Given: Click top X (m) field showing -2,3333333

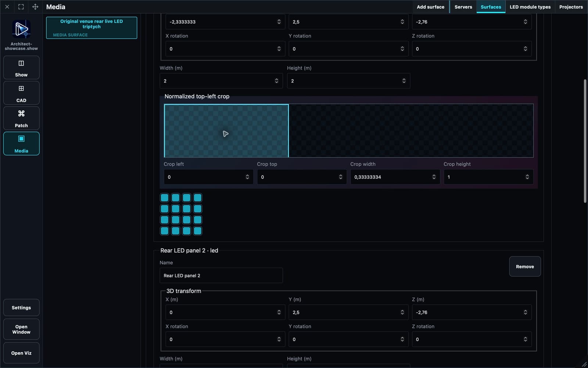Looking at the screenshot, I should pos(225,22).
